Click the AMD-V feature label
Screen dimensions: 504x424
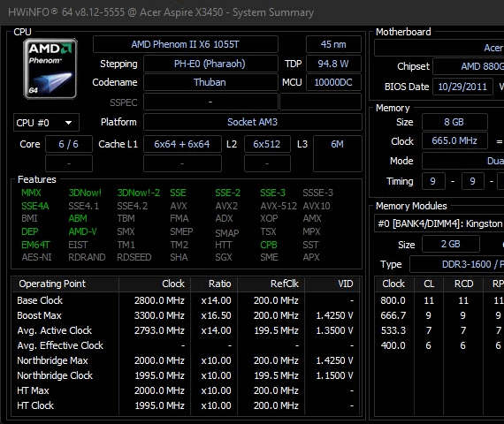82,231
